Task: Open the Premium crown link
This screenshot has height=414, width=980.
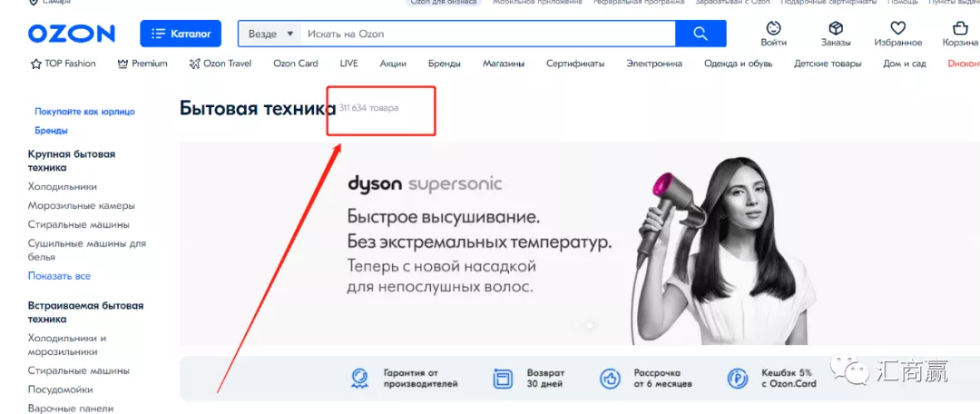Action: click(x=142, y=64)
